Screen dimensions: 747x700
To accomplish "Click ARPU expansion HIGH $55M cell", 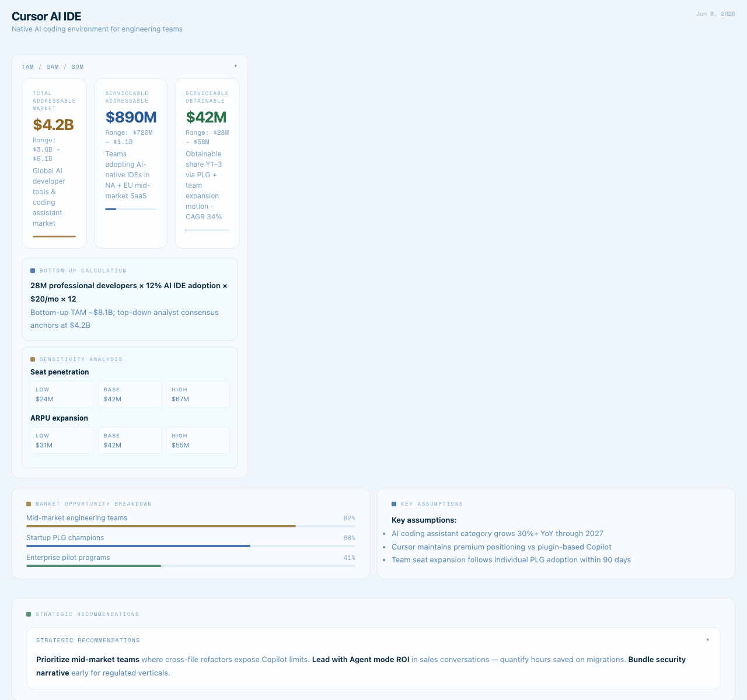I will [x=198, y=440].
